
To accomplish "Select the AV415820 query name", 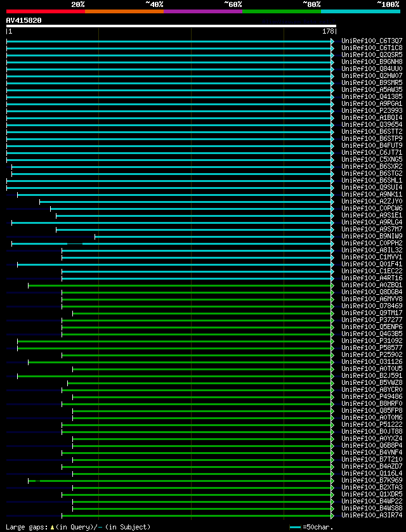I will click(x=23, y=20).
